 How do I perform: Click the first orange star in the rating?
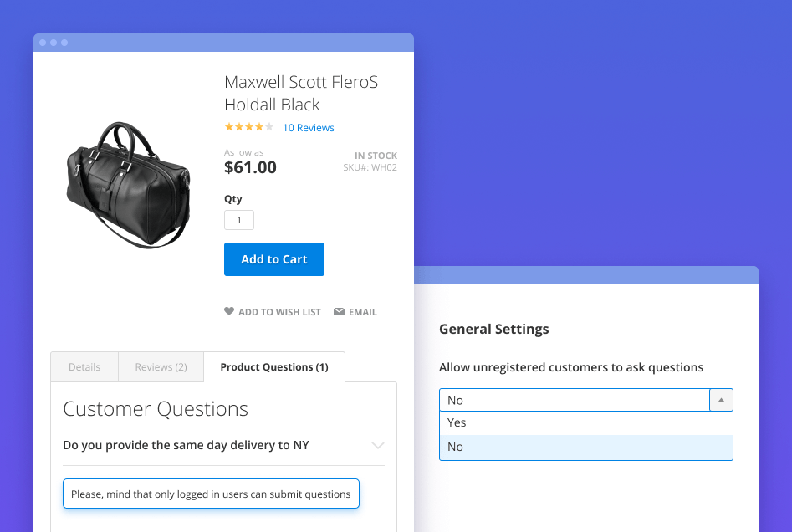point(227,127)
